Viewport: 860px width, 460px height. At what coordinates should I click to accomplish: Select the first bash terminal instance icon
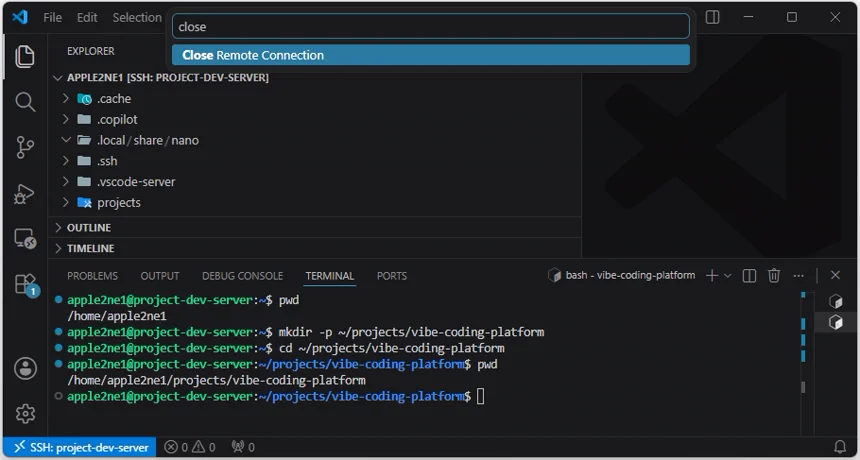[835, 301]
